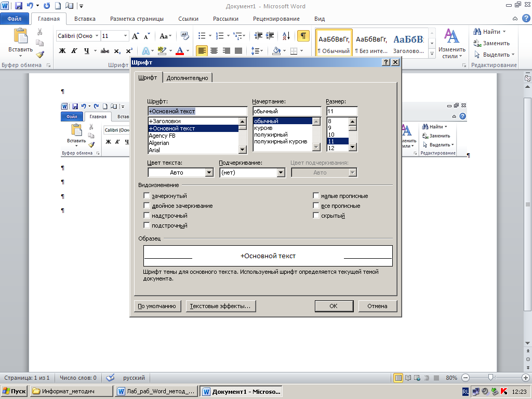Viewport: 532px width, 399px height.
Task: Switch to the Вставка ribbon tab
Action: tap(85, 19)
